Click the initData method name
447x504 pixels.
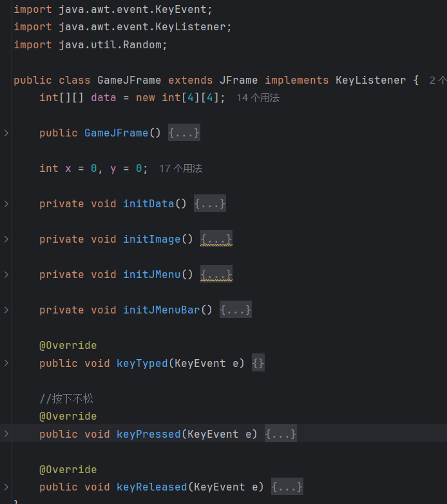point(149,203)
